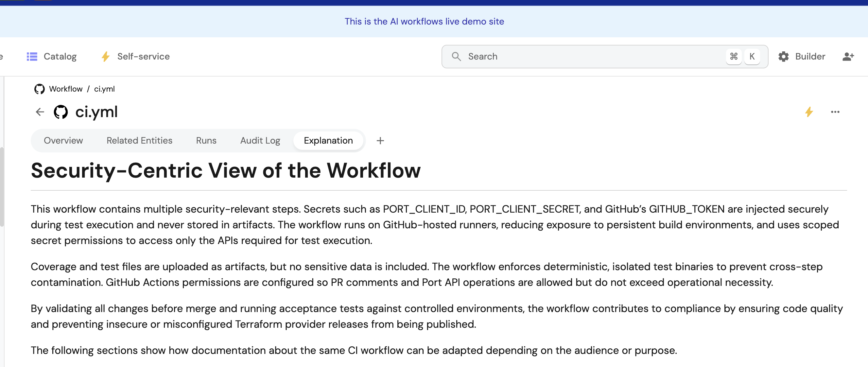Open the Self-service menu item
Viewport: 868px width, 367px height.
click(143, 57)
